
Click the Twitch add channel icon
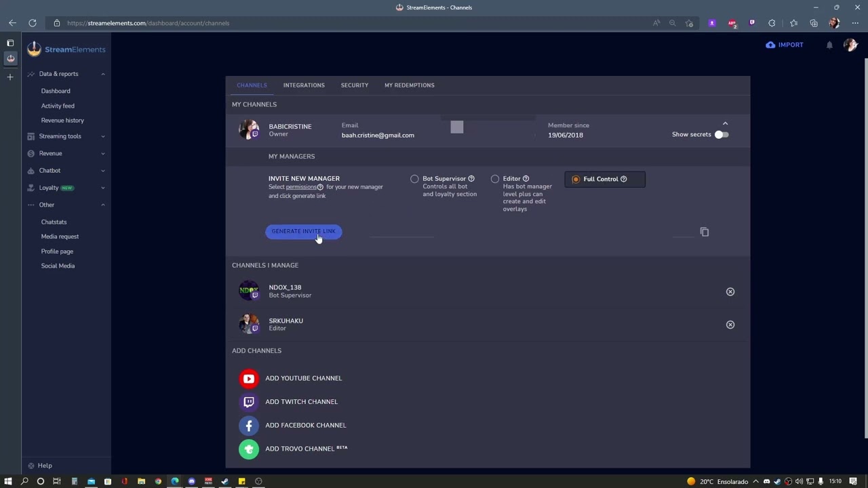[x=249, y=402]
